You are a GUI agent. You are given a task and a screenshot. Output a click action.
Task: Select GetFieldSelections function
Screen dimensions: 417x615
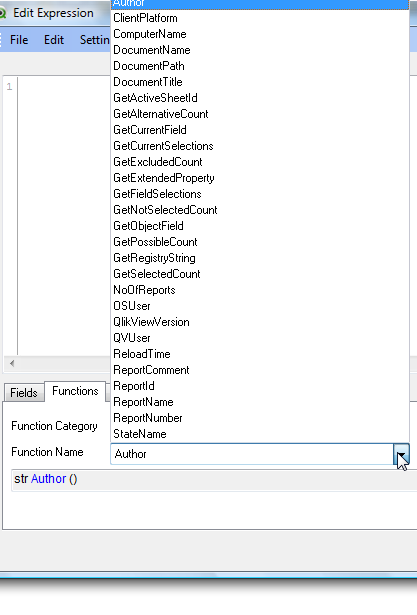pos(260,194)
